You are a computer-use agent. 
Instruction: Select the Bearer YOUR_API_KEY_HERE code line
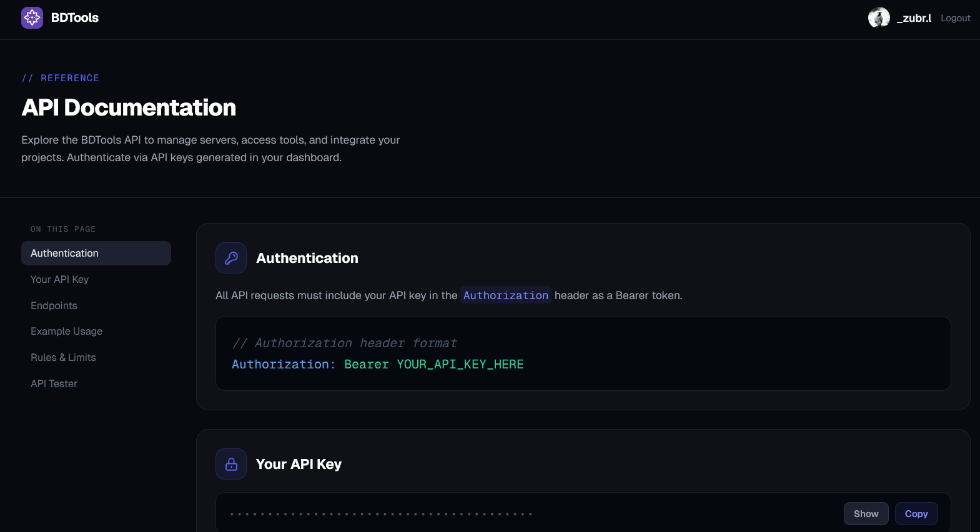[433, 364]
